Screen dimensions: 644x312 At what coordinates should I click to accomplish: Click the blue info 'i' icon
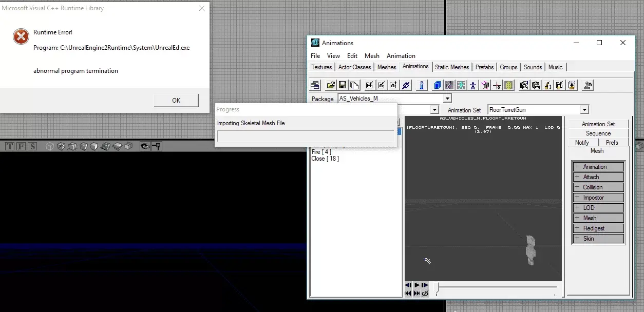click(x=422, y=85)
